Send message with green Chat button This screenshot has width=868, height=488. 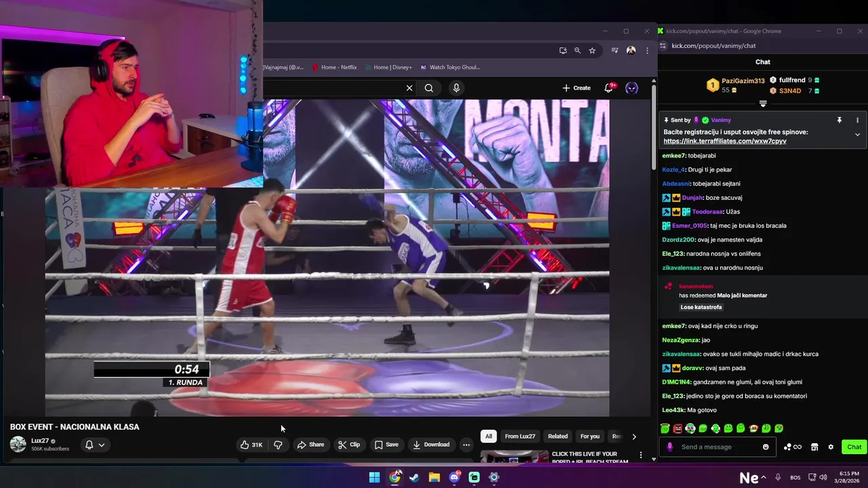click(x=854, y=447)
